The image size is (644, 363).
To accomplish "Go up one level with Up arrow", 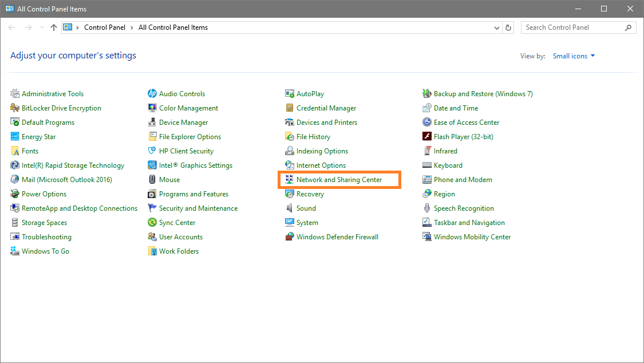I will (54, 27).
